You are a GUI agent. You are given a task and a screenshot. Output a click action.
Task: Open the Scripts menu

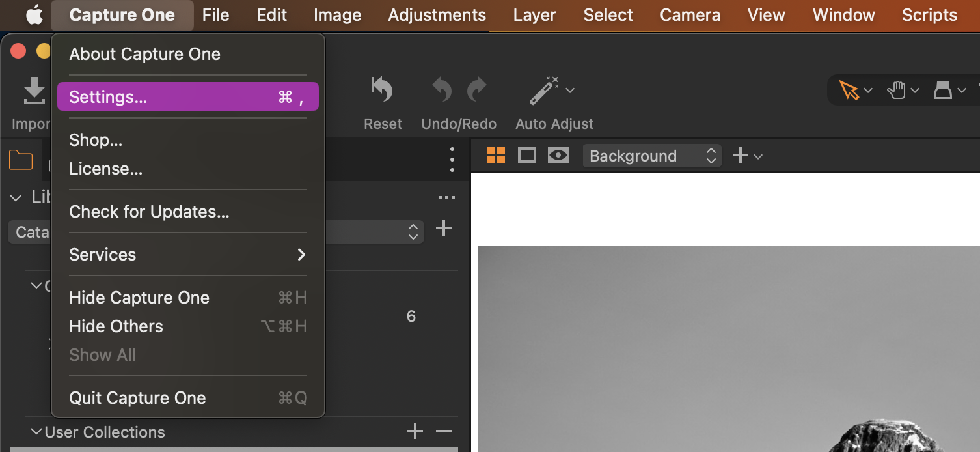tap(929, 15)
